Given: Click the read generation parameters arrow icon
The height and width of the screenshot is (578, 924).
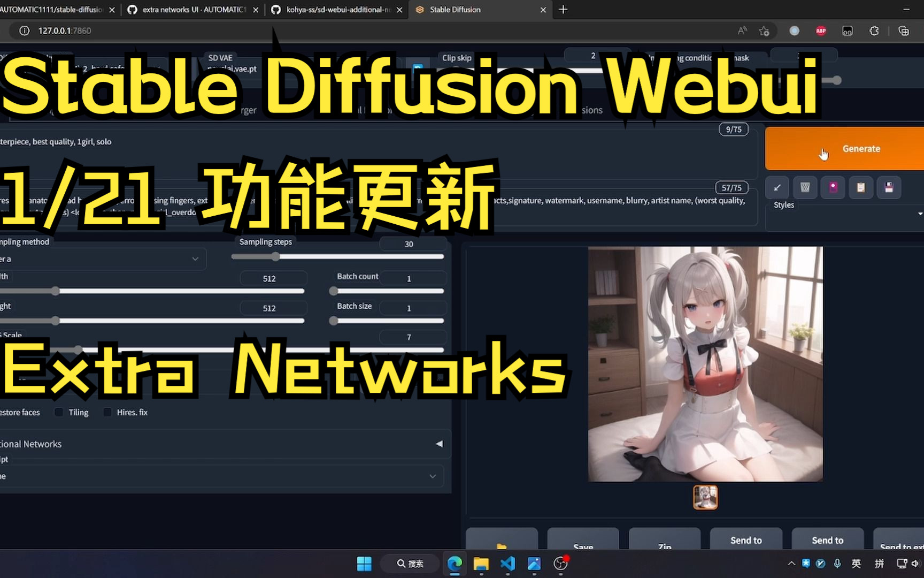Looking at the screenshot, I should pyautogui.click(x=777, y=187).
